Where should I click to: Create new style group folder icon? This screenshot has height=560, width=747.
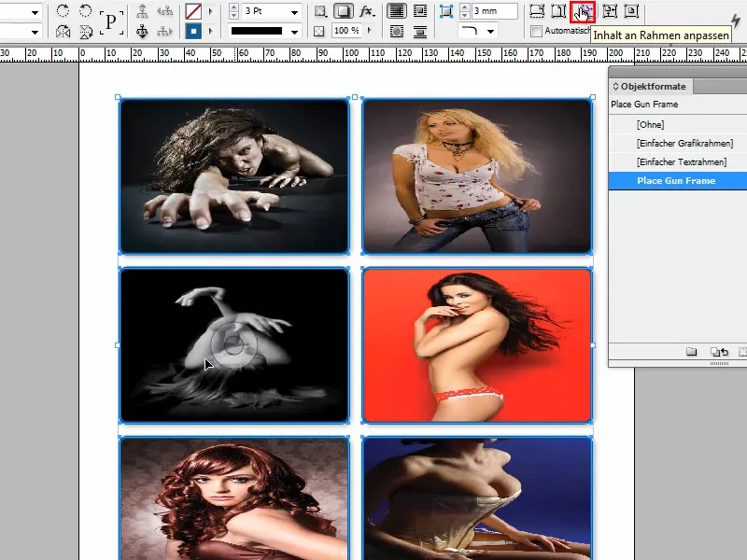[691, 352]
